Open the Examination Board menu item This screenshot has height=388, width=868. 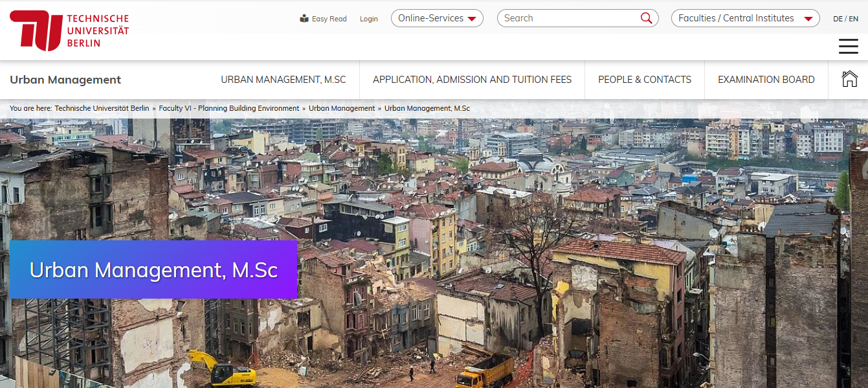pos(766,80)
